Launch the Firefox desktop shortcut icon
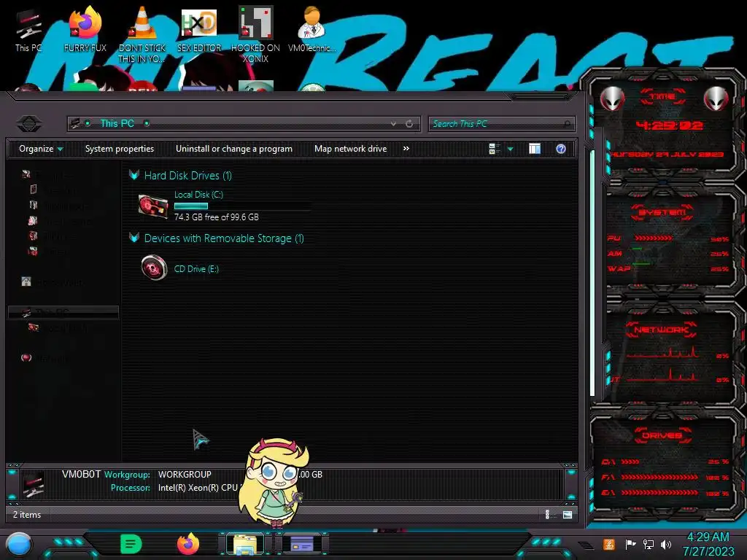 (85, 23)
